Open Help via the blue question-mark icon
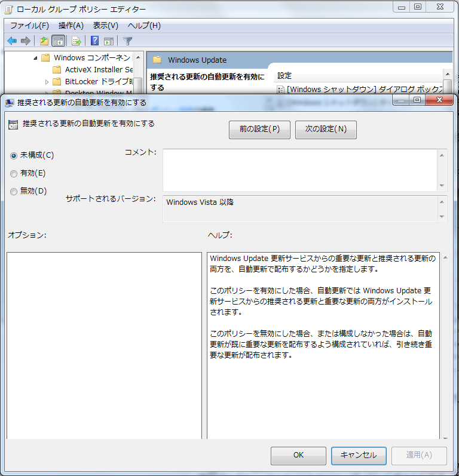Screen dimensions: 459x476 pyautogui.click(x=95, y=41)
